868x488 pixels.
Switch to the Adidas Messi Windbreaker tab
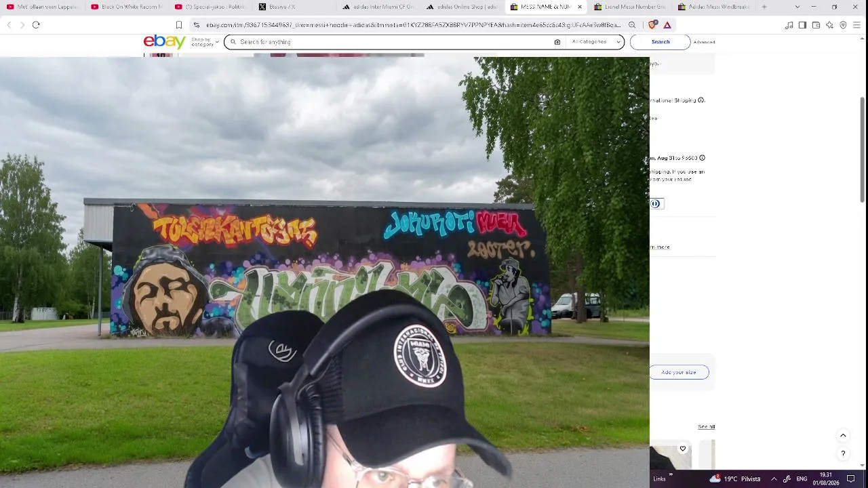pyautogui.click(x=716, y=7)
